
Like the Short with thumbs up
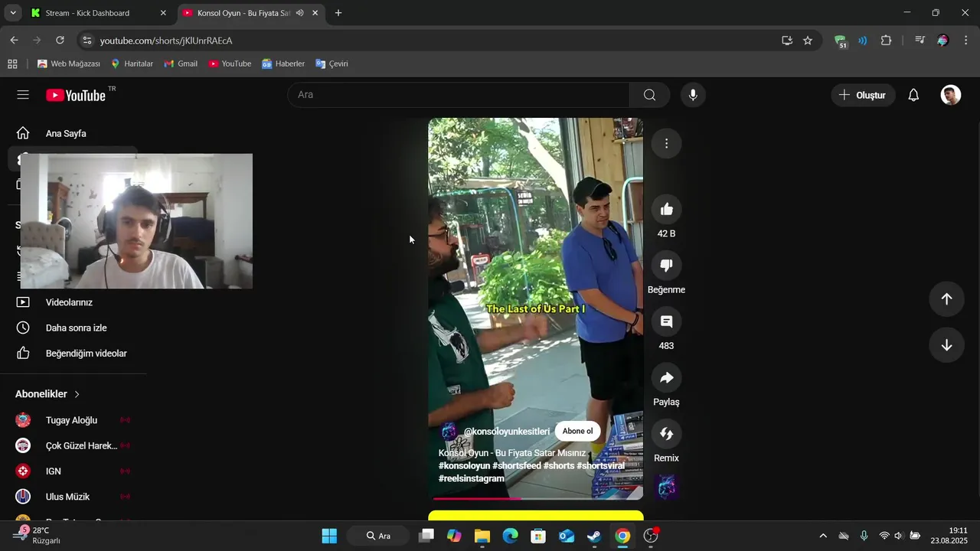[666, 209]
